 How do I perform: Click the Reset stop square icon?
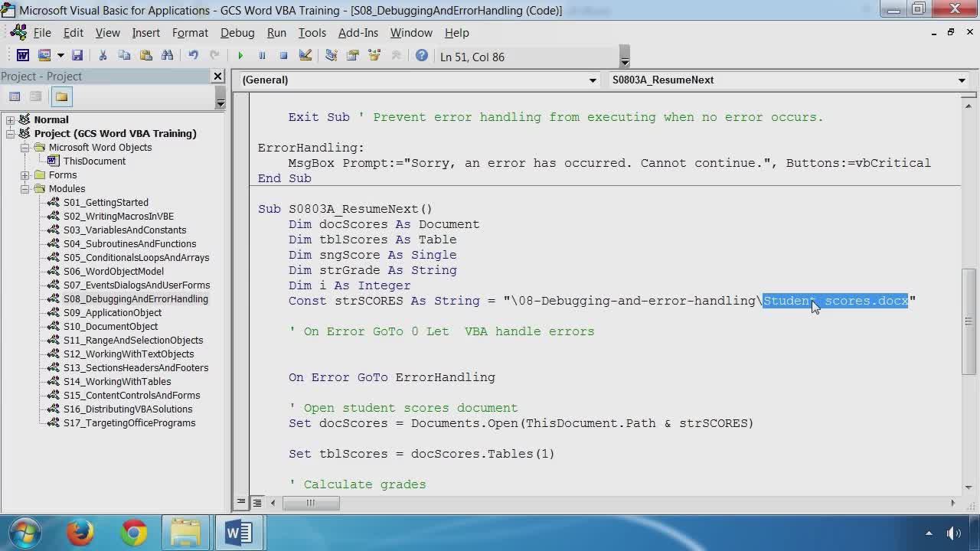pyautogui.click(x=283, y=56)
